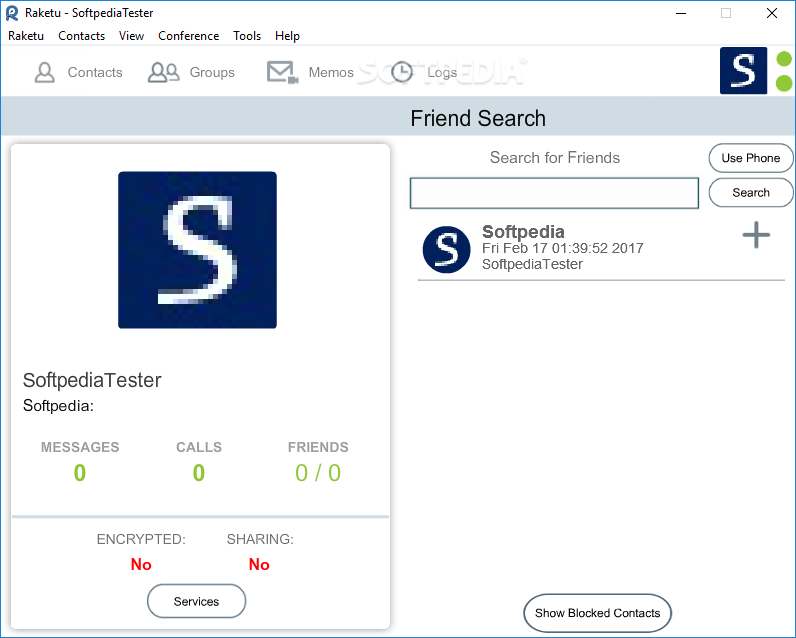Select the Groups people icon

163,72
